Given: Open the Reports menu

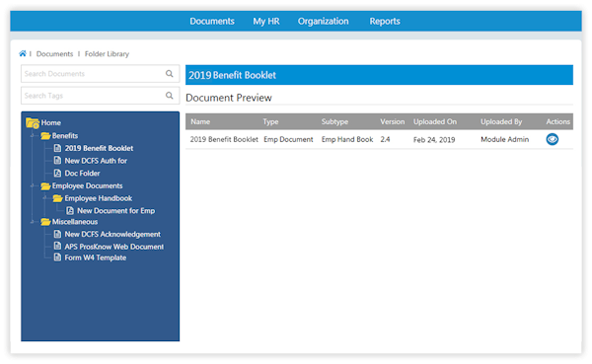Looking at the screenshot, I should (385, 21).
